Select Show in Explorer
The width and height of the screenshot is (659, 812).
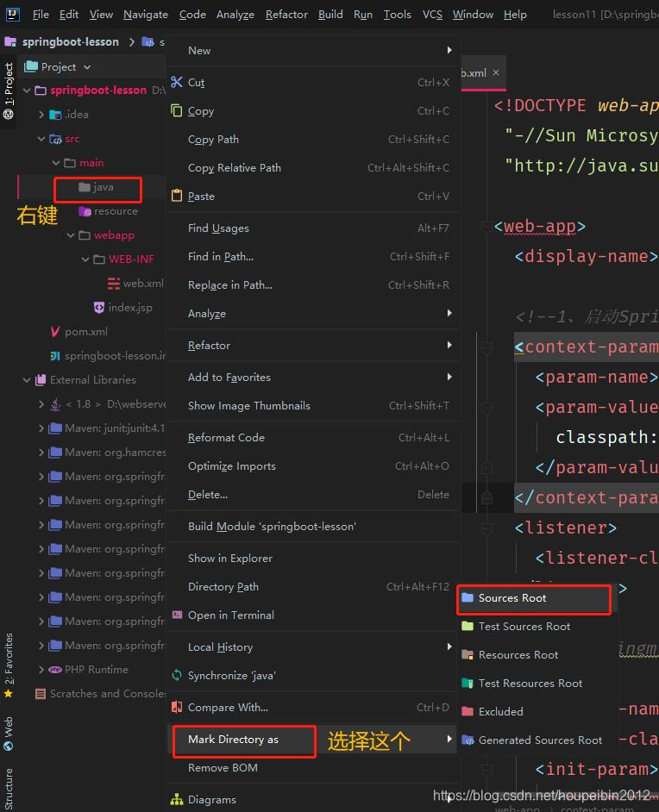coord(314,559)
